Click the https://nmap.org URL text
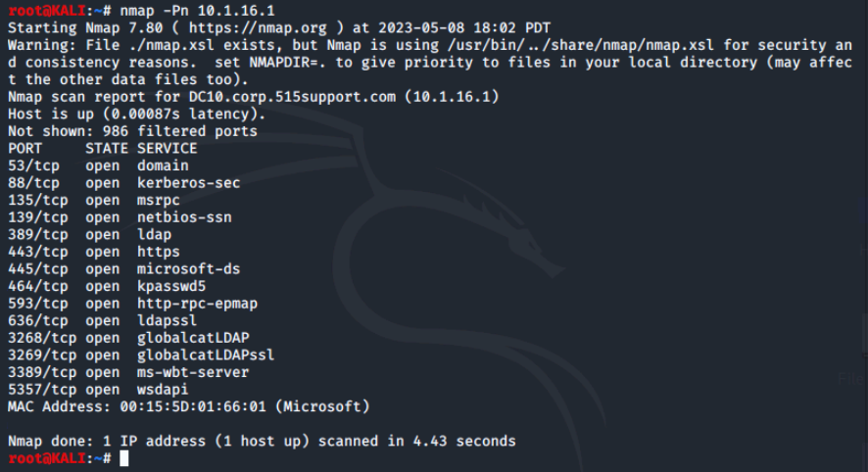The height and width of the screenshot is (472, 868). point(258,27)
